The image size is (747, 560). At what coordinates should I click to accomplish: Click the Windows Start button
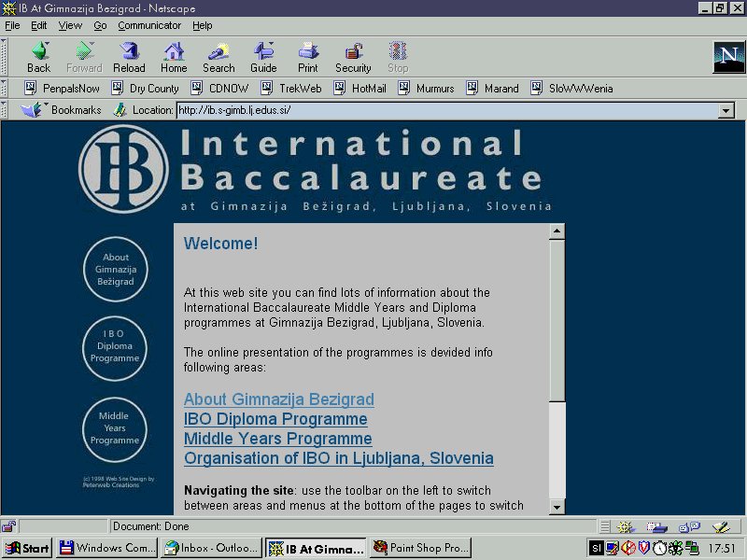click(x=27, y=548)
